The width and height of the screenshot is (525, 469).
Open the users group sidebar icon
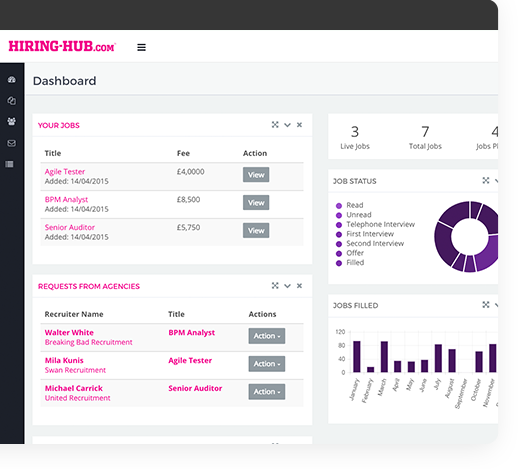[x=12, y=121]
